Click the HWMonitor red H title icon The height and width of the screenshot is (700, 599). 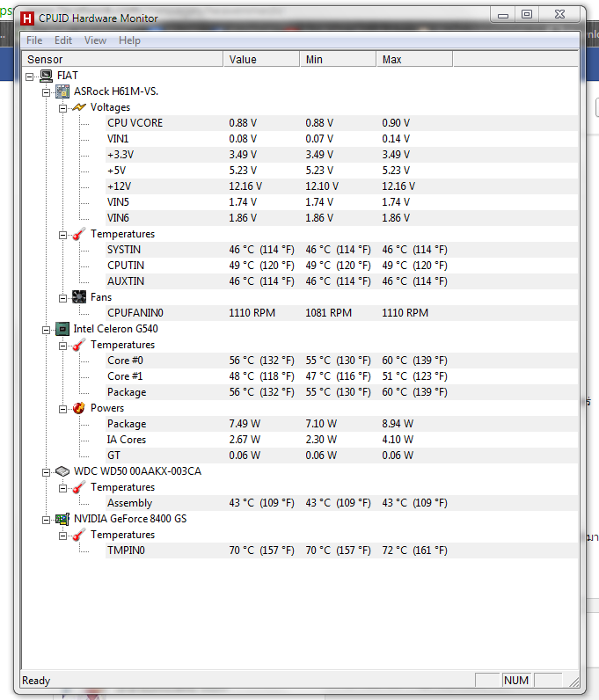pyautogui.click(x=27, y=18)
